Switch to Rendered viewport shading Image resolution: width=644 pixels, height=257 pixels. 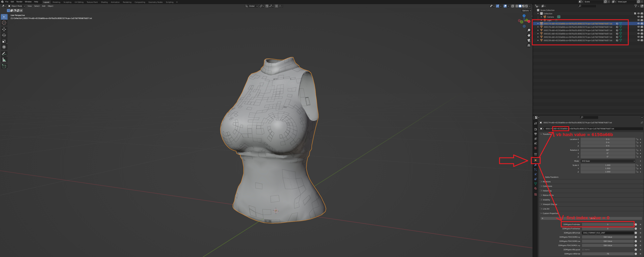(x=526, y=6)
